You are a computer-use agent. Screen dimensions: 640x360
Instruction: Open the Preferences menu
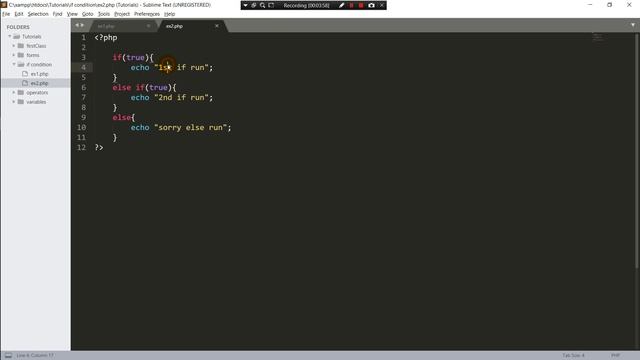(x=147, y=14)
